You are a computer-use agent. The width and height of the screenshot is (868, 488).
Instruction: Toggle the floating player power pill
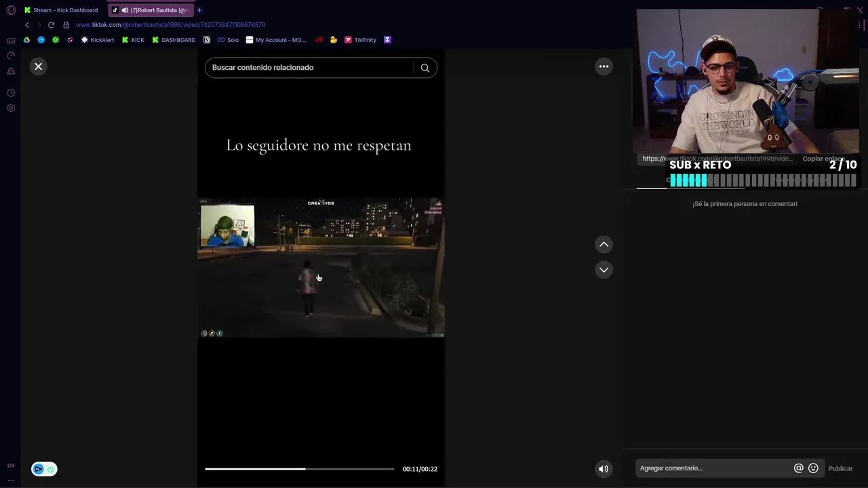44,469
